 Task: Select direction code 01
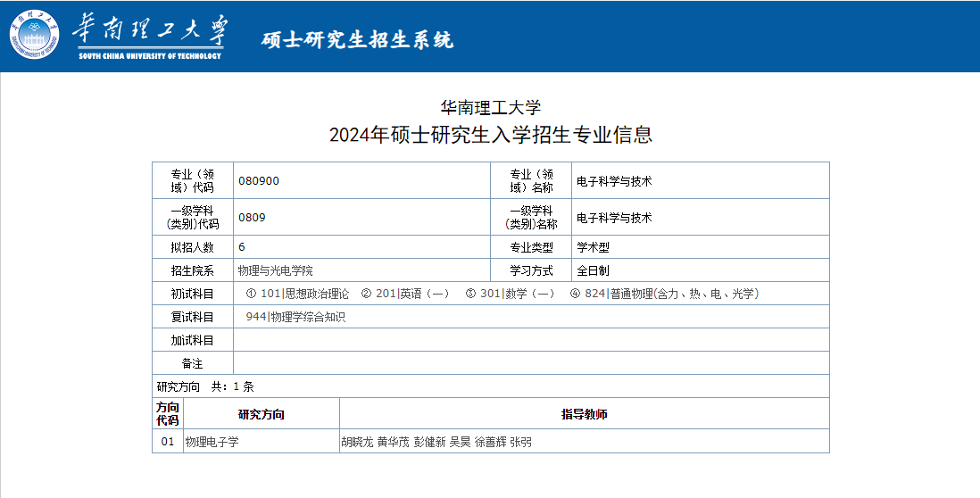tap(168, 441)
